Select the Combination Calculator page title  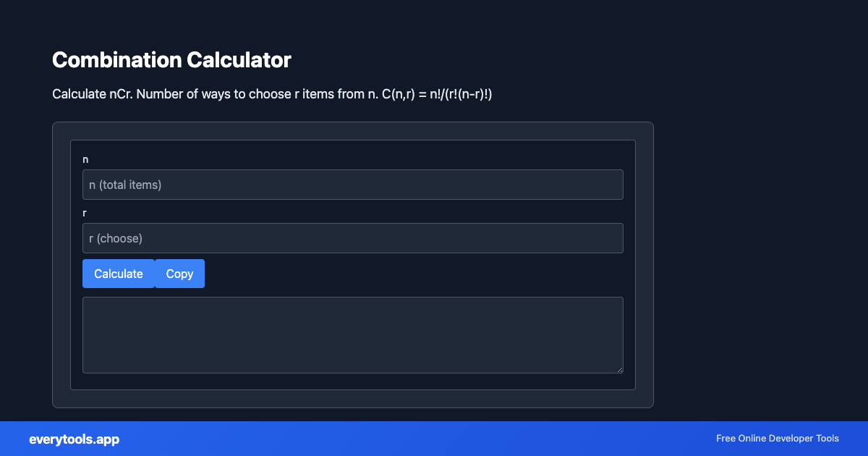(x=171, y=60)
